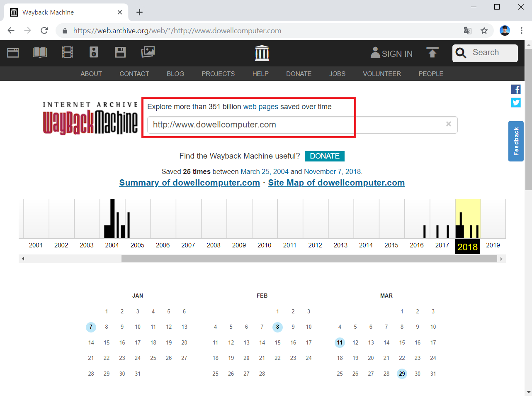Click the Wayback Machine logo
Viewport: 532px width, 396px height.
coord(90,118)
